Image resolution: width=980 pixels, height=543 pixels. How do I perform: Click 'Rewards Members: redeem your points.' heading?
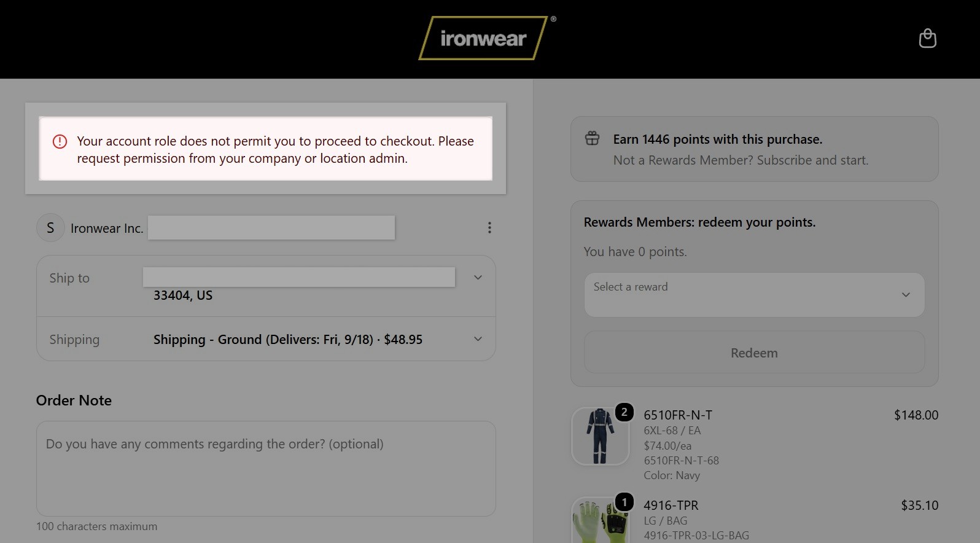(x=699, y=222)
